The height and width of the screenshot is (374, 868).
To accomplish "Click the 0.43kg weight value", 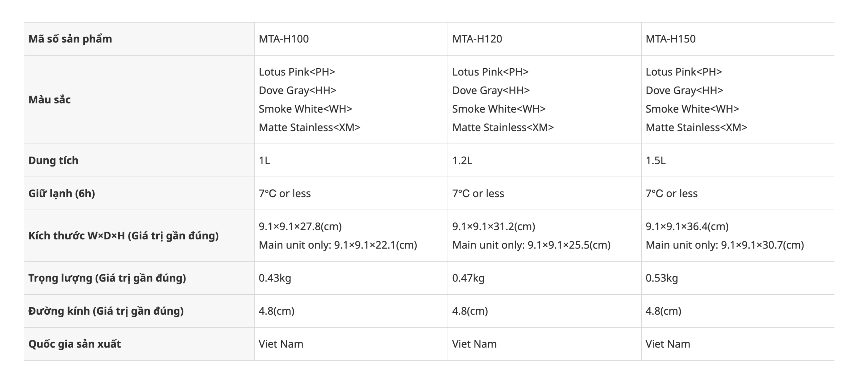I will coord(275,278).
